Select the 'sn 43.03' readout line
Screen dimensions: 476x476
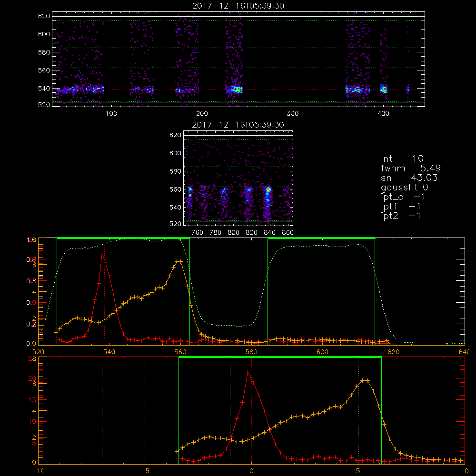pyautogui.click(x=409, y=178)
